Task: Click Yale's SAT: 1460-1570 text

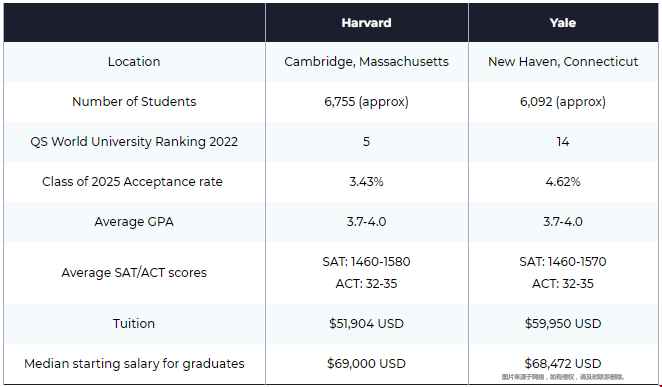Action: tap(563, 262)
